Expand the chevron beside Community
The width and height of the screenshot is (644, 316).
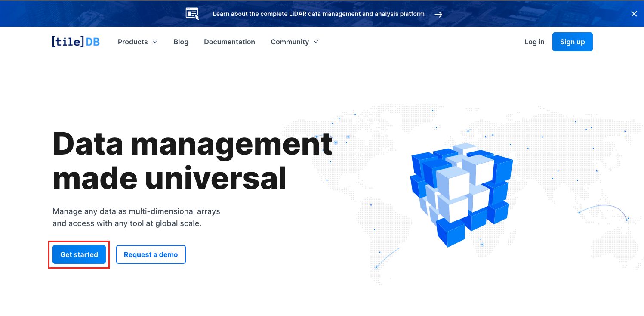tap(316, 42)
